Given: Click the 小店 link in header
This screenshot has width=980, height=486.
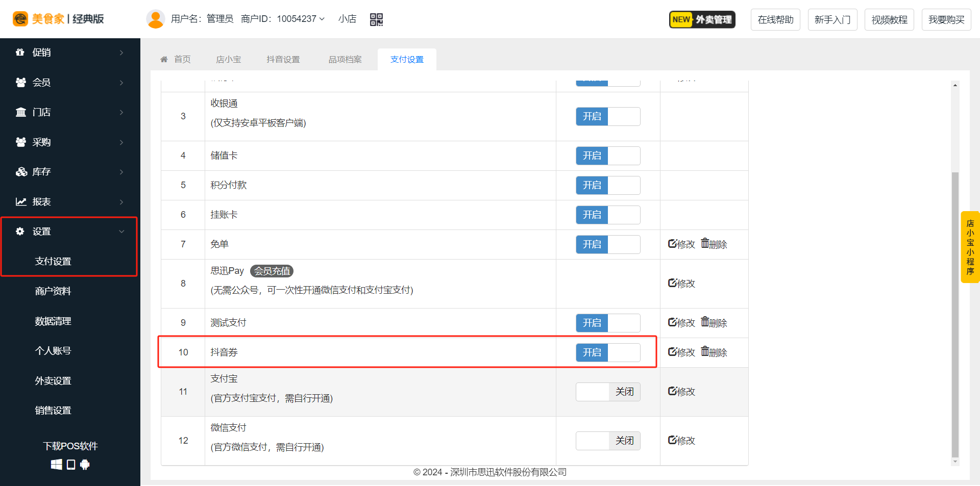Looking at the screenshot, I should click(347, 19).
